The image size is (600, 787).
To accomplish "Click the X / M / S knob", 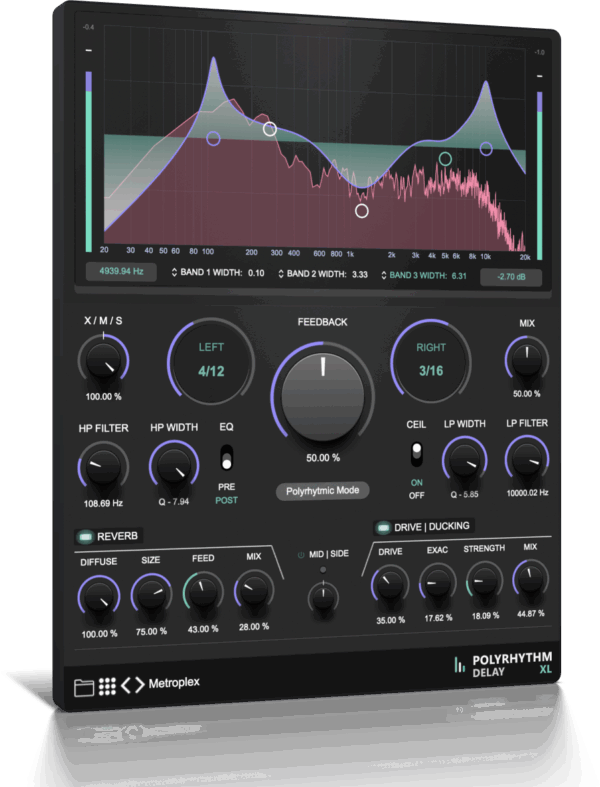I will click(x=103, y=361).
